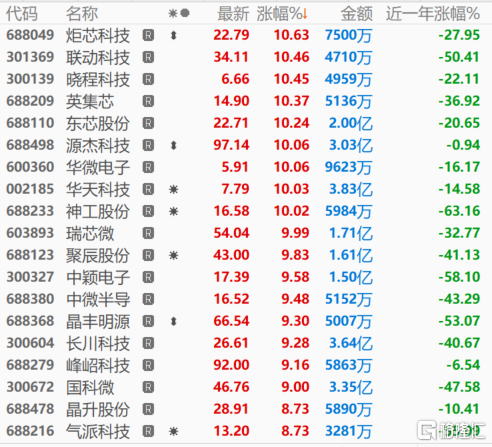Image resolution: width=492 pixels, height=447 pixels.
Task: Click the R badge for 联动科技
Action: (x=148, y=57)
